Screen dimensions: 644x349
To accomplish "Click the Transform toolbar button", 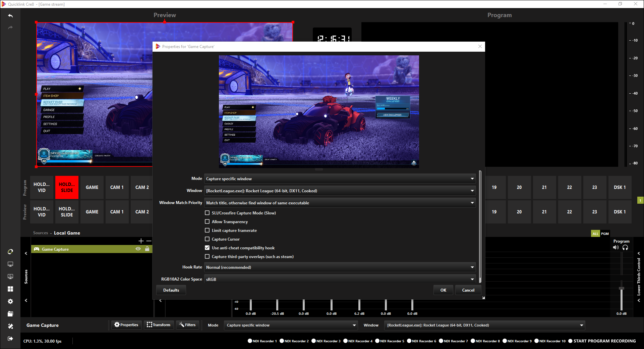I will tap(159, 325).
